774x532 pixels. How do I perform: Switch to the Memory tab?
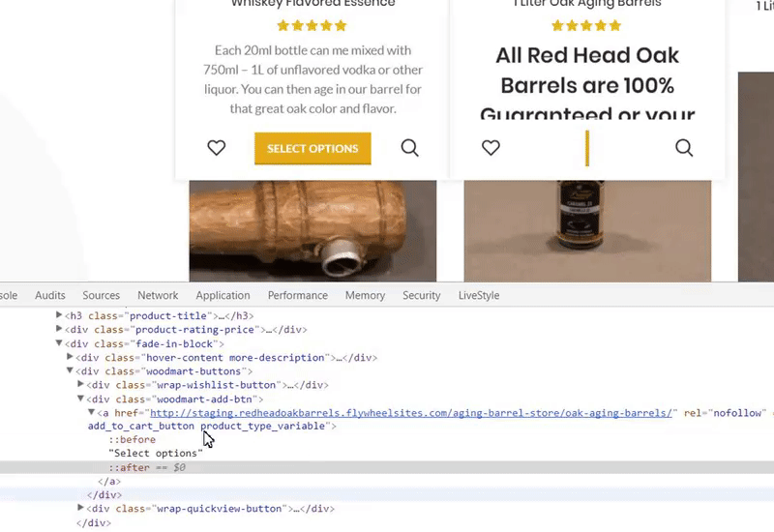365,295
